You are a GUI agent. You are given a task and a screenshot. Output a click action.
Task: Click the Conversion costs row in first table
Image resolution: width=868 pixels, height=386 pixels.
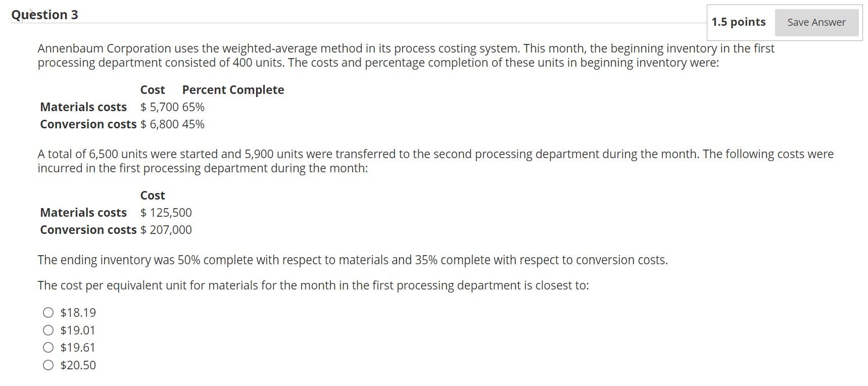[88, 124]
